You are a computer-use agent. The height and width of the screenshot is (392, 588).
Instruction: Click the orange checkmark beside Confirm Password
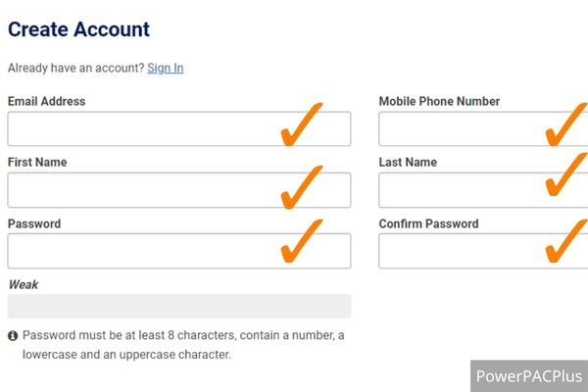coord(566,242)
